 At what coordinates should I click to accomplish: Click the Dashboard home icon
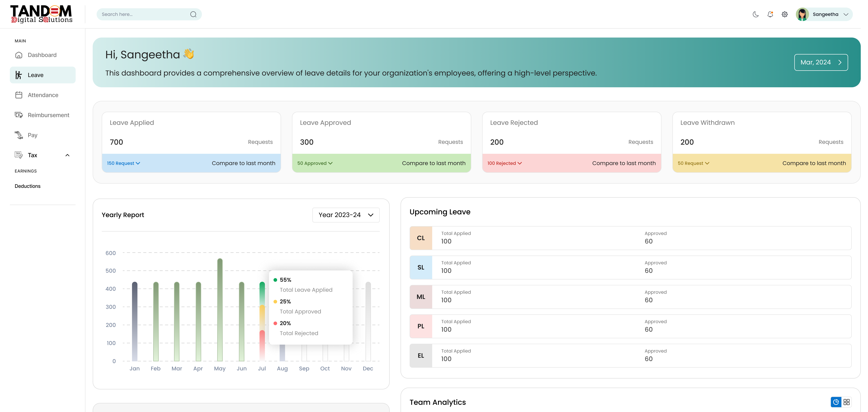[x=19, y=55]
